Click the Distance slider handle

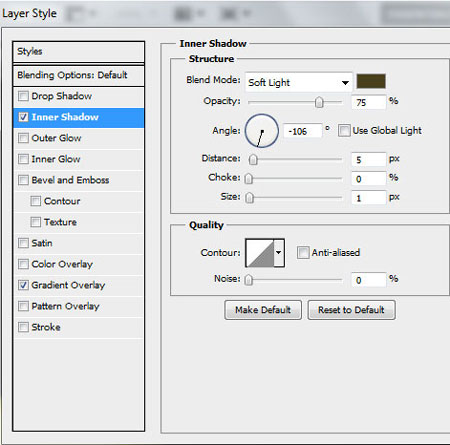[253, 160]
